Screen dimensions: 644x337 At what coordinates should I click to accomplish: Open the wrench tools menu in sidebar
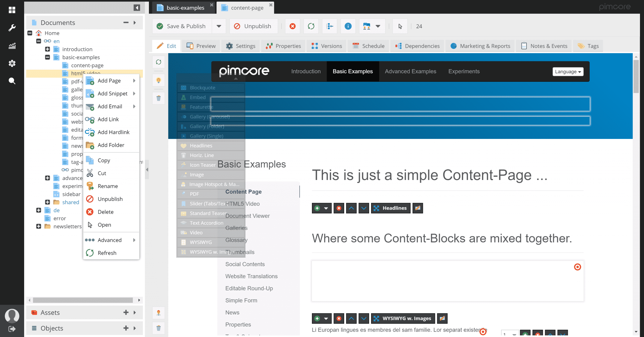click(12, 27)
